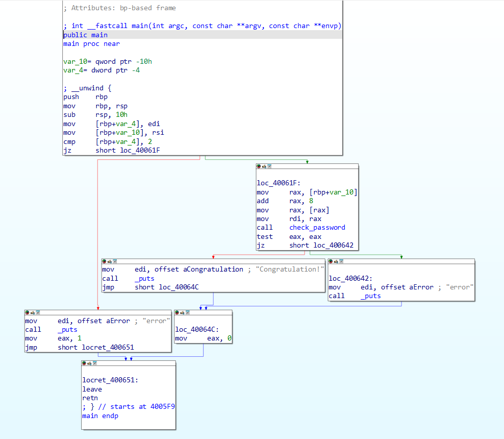Screen dimensions: 504x439
Task: Follow the loc_40061F target in the jz instruction
Action: tap(140, 151)
